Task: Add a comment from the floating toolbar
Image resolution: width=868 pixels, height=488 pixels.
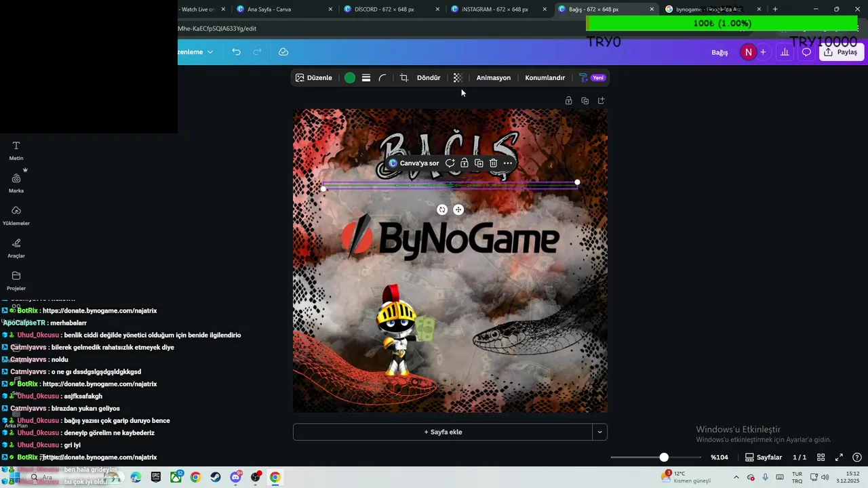Action: (x=450, y=163)
